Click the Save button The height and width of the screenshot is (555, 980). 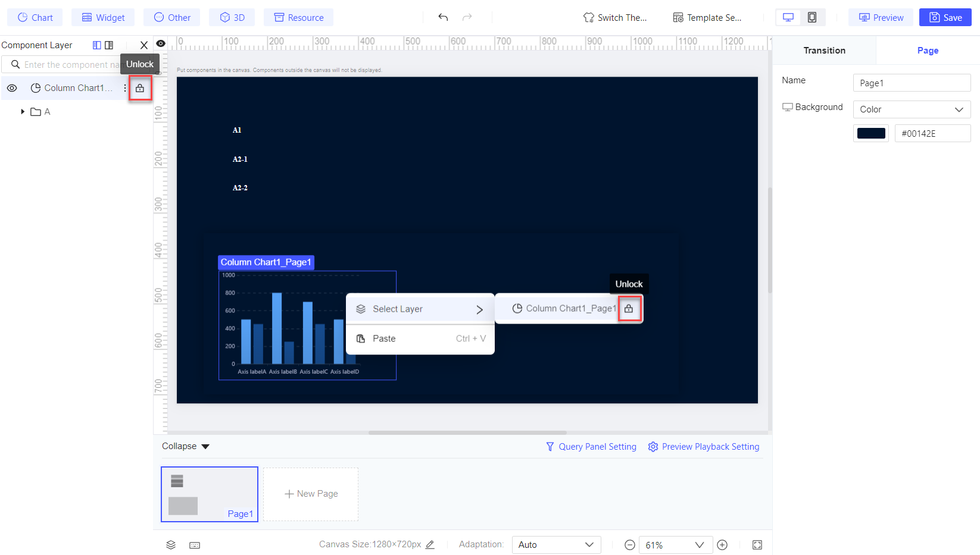(945, 17)
